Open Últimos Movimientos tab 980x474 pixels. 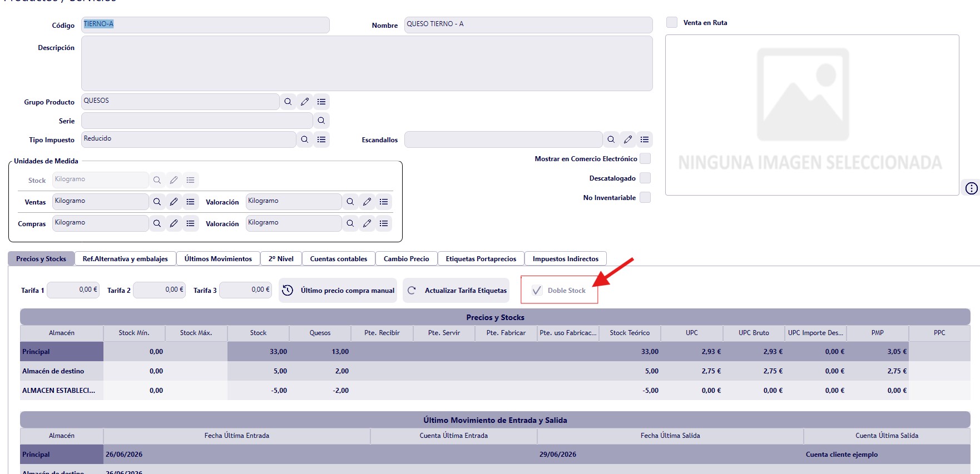click(218, 259)
